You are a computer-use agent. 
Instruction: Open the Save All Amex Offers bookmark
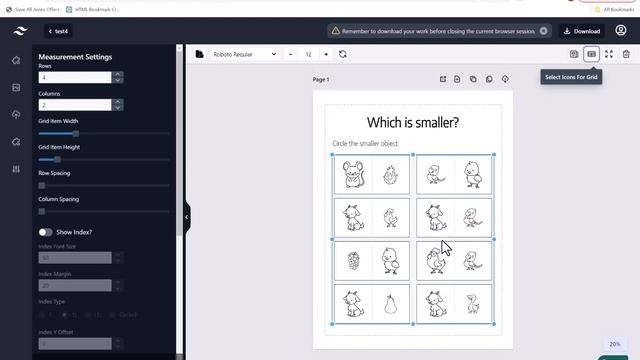(33, 9)
